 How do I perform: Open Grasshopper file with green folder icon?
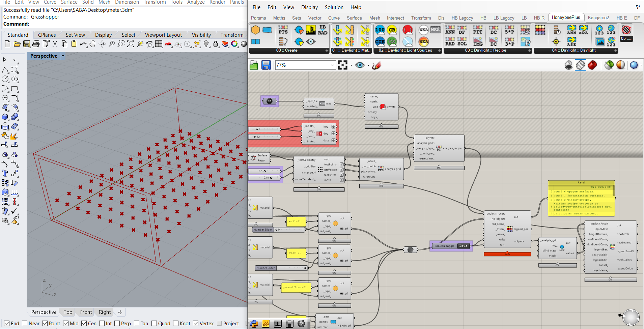pos(254,65)
